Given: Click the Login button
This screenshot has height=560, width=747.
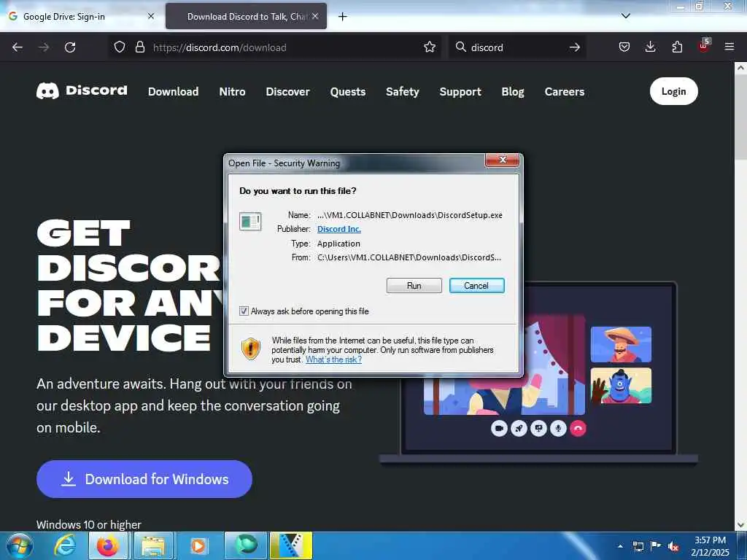Looking at the screenshot, I should point(673,91).
